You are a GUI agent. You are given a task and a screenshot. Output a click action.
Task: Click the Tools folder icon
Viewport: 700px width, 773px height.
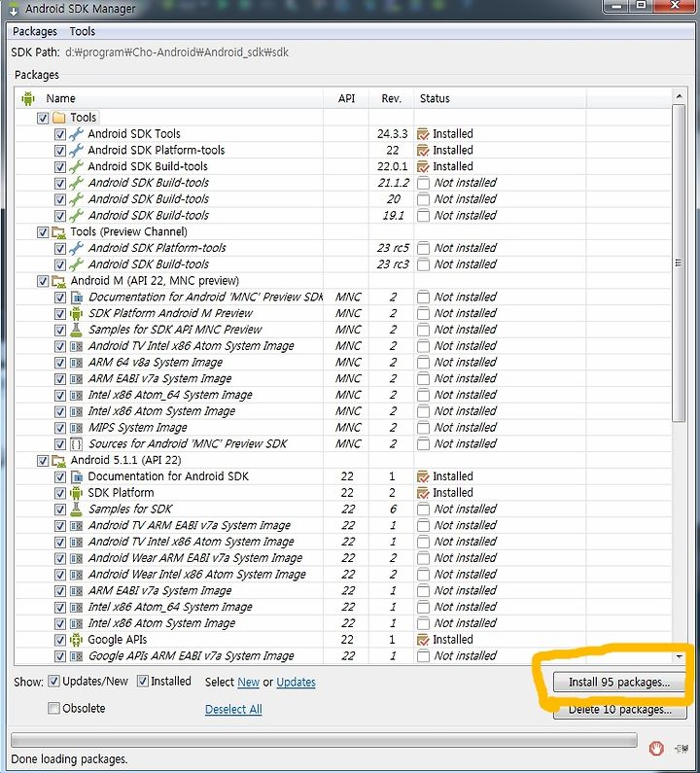pyautogui.click(x=58, y=118)
